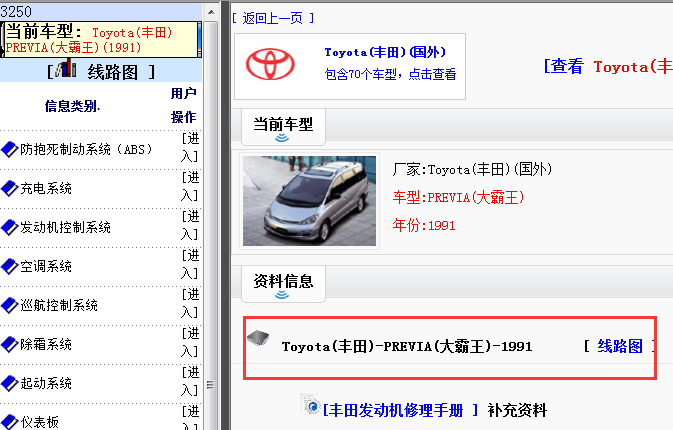Click the gray chip icon beside Toyota(丰田)-PREVIA(大霸王)-1991
This screenshot has width=673, height=430.
[258, 339]
